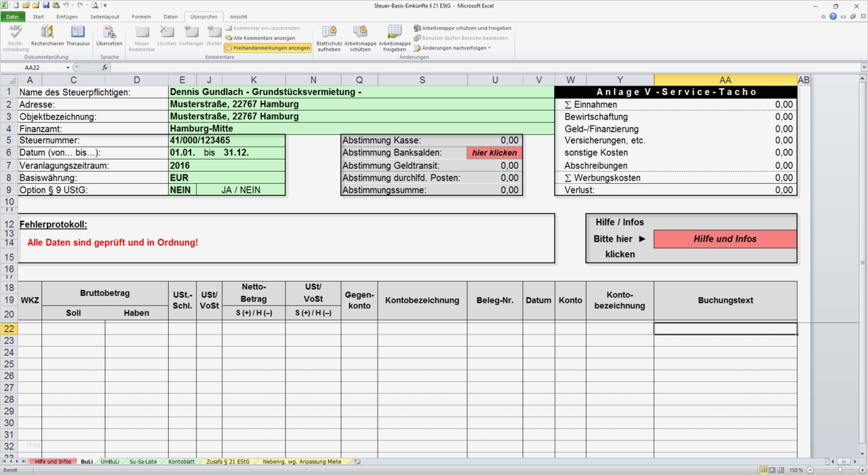Click Blattschutz aufheben icon
Viewport: 868px width, 475px height.
(x=329, y=37)
